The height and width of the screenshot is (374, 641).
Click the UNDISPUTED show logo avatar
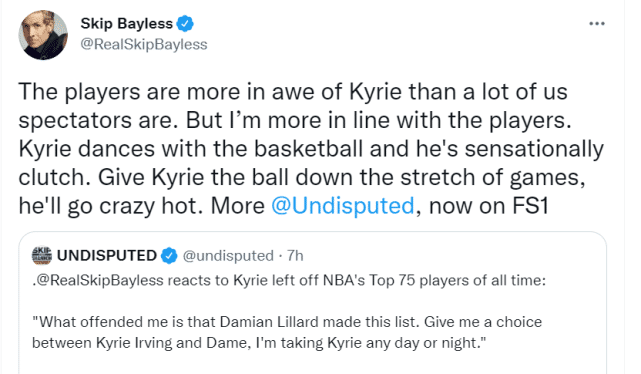tap(42, 255)
